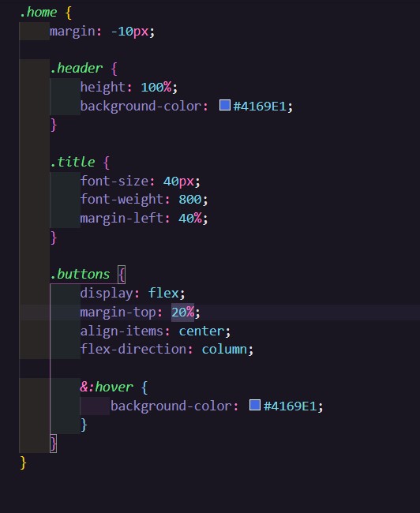Image resolution: width=420 pixels, height=513 pixels.
Task: Place cursor on .home selector
Action: pyautogui.click(x=38, y=13)
